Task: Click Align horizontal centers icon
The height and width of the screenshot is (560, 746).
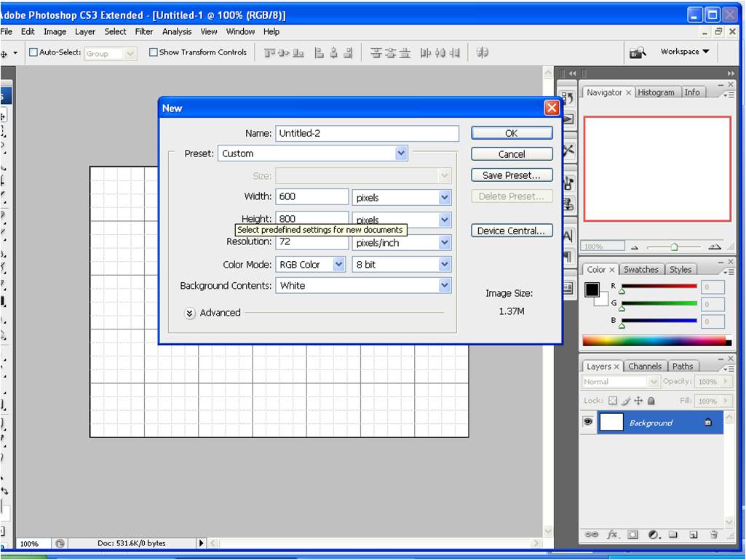Action: 333,53
